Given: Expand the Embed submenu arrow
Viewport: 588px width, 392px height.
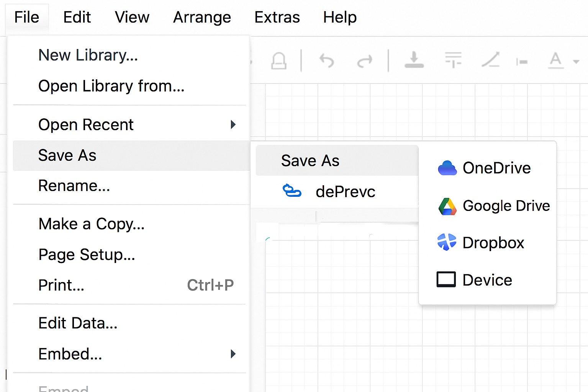Looking at the screenshot, I should coord(233,354).
